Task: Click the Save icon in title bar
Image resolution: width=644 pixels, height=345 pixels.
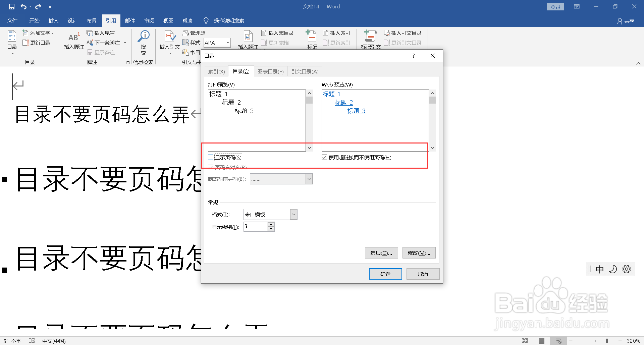Action: 12,7
